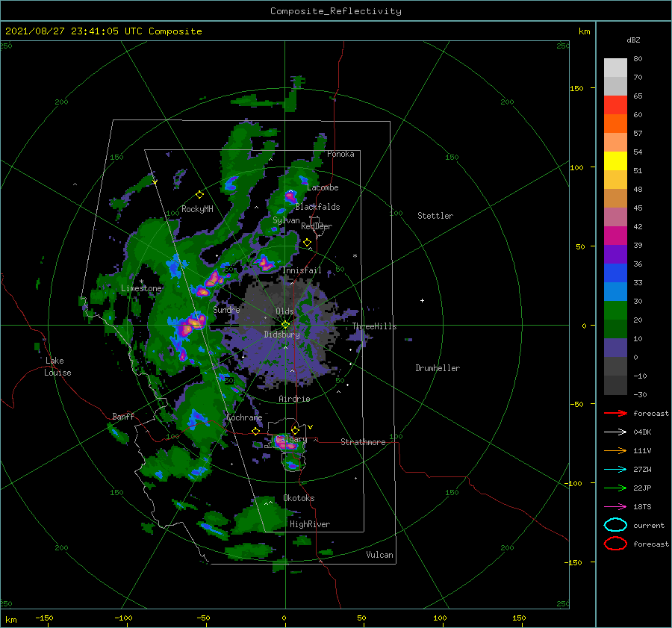Pick the bright yellow swatch below 54 dBZ

(615, 161)
